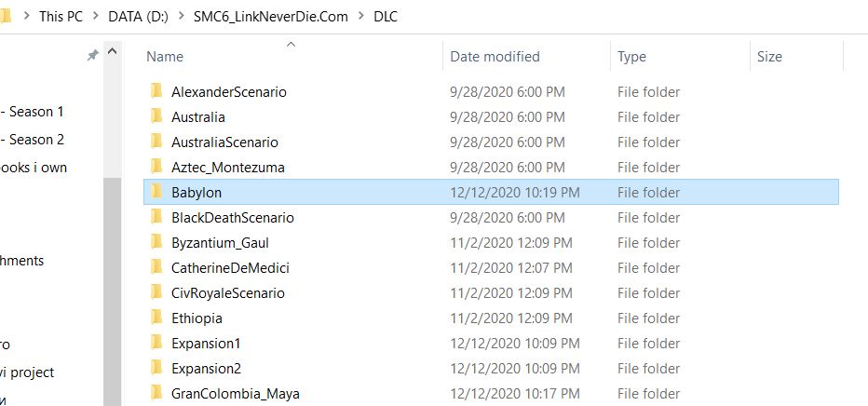Click the folder icon beside AlexanderScenario
Image resolution: width=868 pixels, height=406 pixels.
156,92
